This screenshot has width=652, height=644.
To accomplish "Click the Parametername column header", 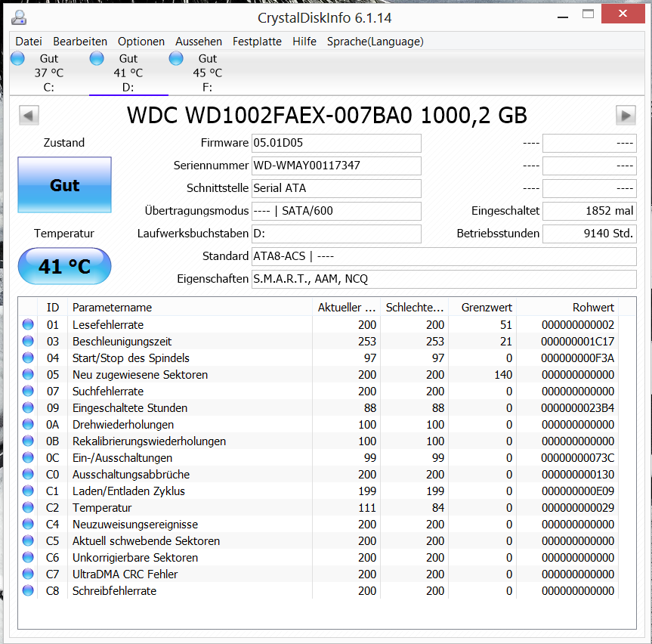I will [190, 308].
